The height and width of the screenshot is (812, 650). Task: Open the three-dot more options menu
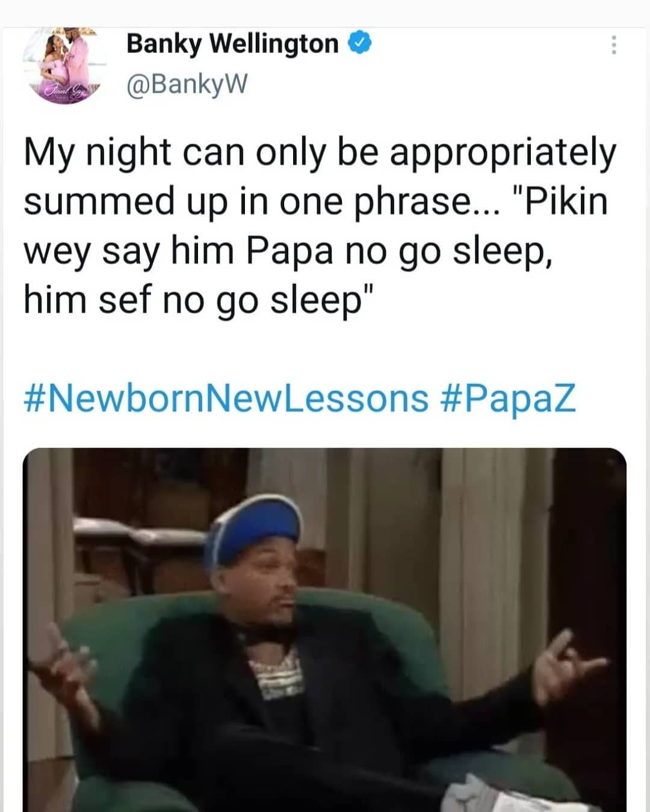613,45
